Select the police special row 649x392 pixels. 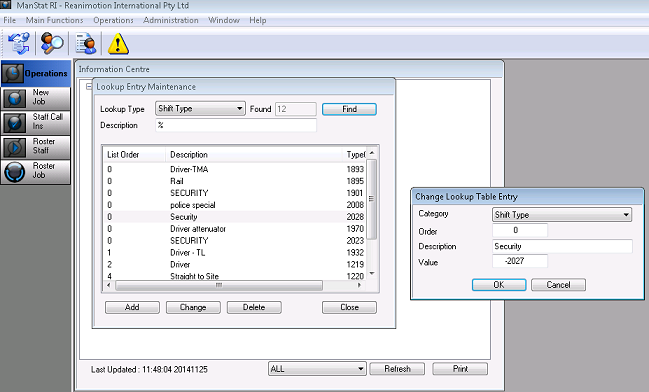[235, 205]
